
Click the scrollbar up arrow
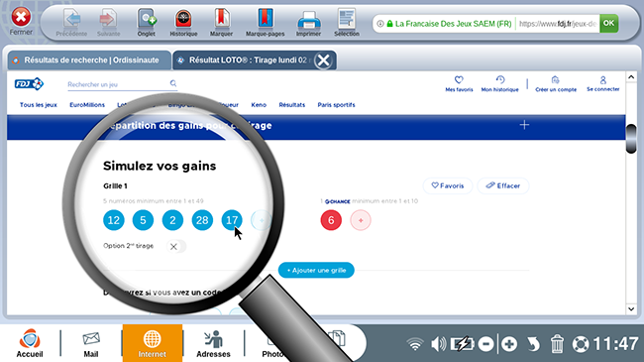631,77
